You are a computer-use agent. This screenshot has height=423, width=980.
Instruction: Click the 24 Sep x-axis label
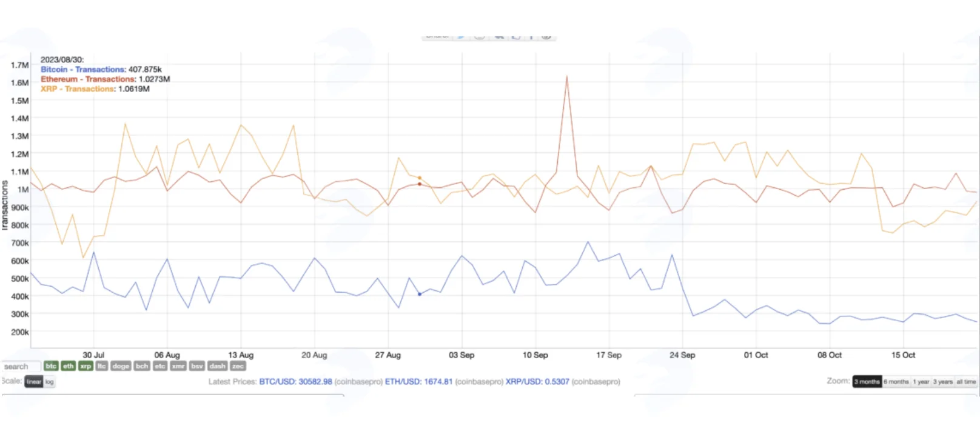point(682,355)
